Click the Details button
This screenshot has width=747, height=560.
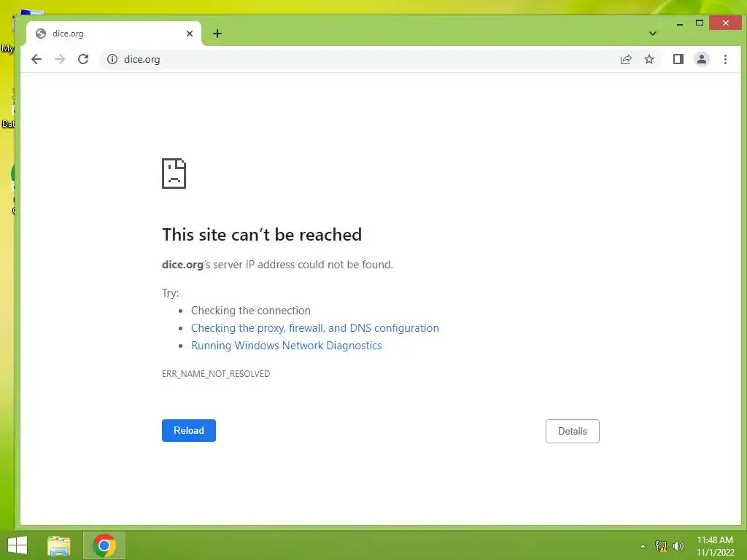572,431
